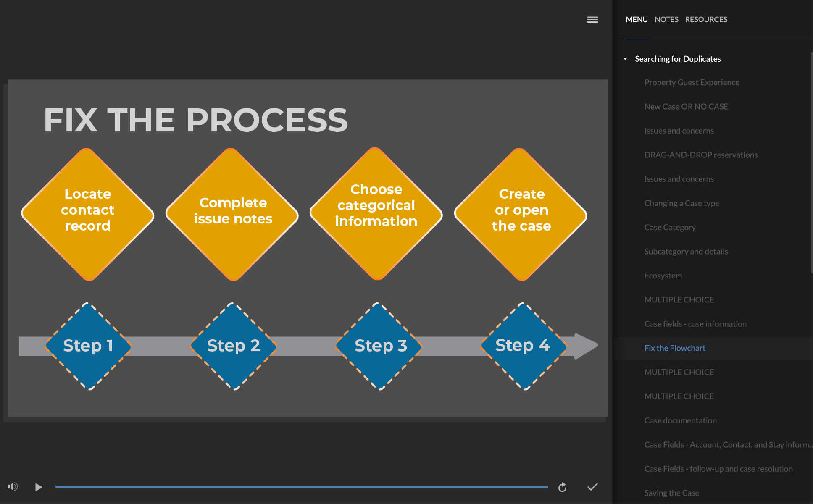The image size is (813, 504).
Task: Toggle the hamburger sidebar menu icon
Action: 592,20
